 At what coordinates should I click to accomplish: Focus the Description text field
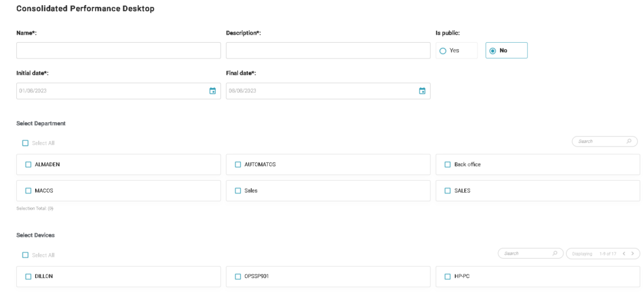coord(328,50)
